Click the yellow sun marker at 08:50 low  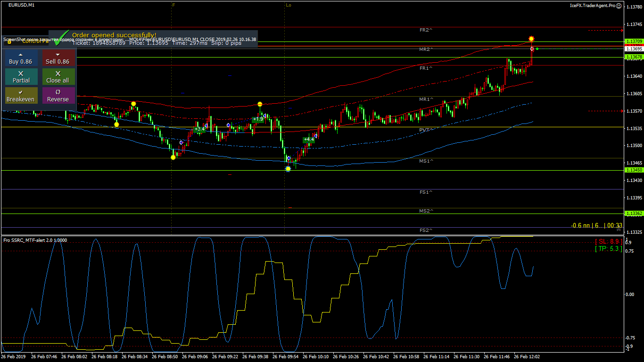(173, 157)
